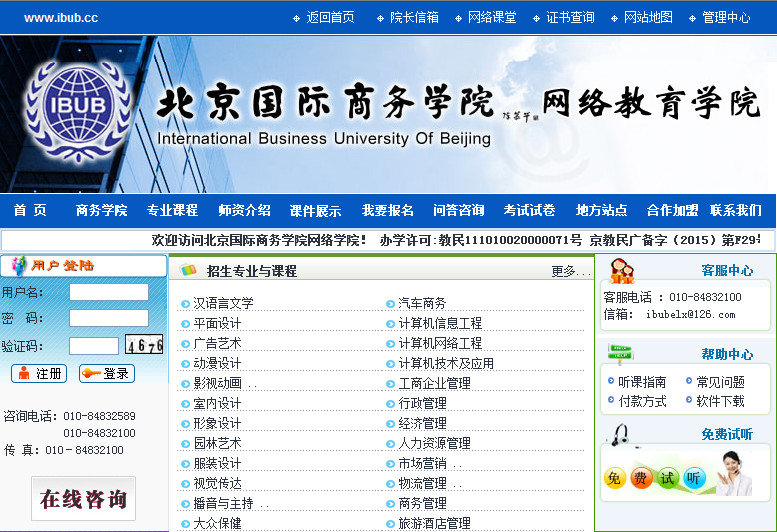Viewport: 777px width, 532px height.
Task: Open the 广告艺术 course link
Action: pyautogui.click(x=217, y=343)
